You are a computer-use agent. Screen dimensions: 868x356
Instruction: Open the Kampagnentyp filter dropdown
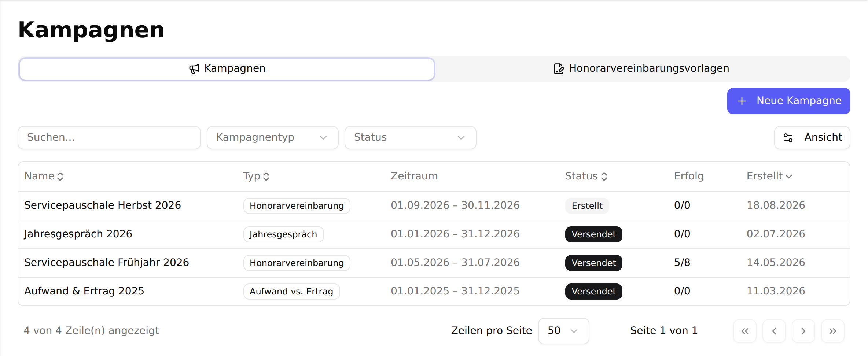[x=273, y=138]
